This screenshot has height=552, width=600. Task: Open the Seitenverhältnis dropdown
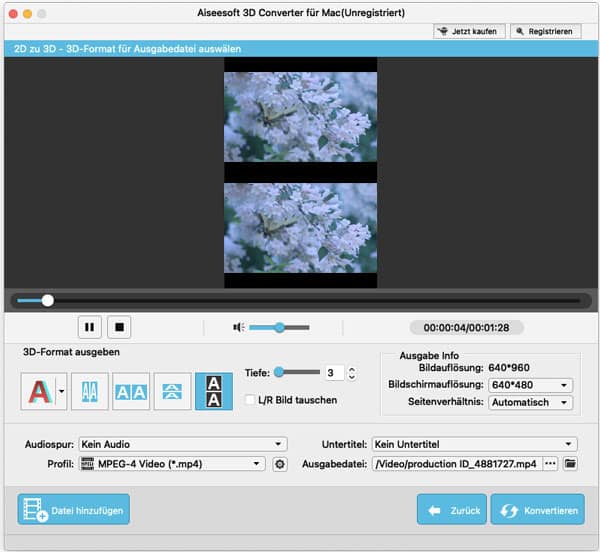(530, 403)
